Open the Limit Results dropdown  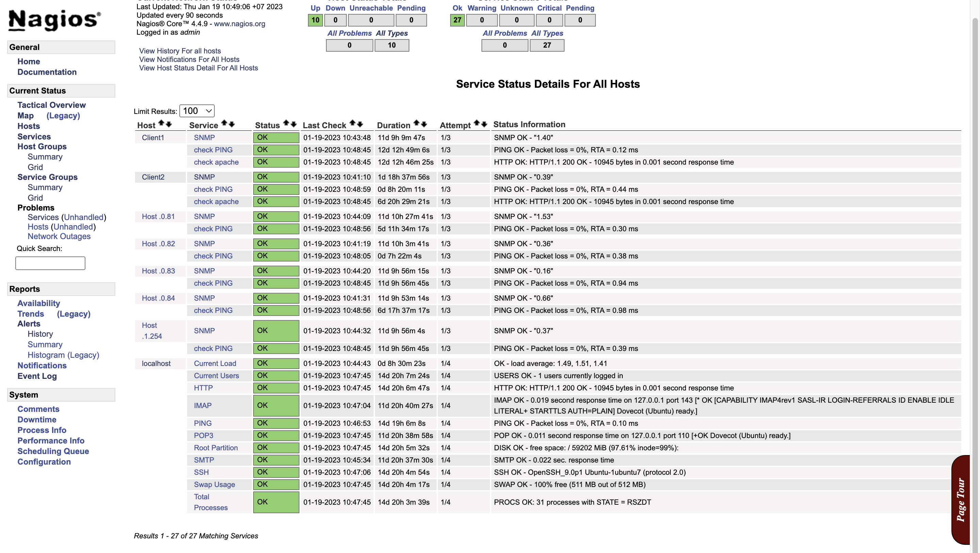[x=197, y=111]
